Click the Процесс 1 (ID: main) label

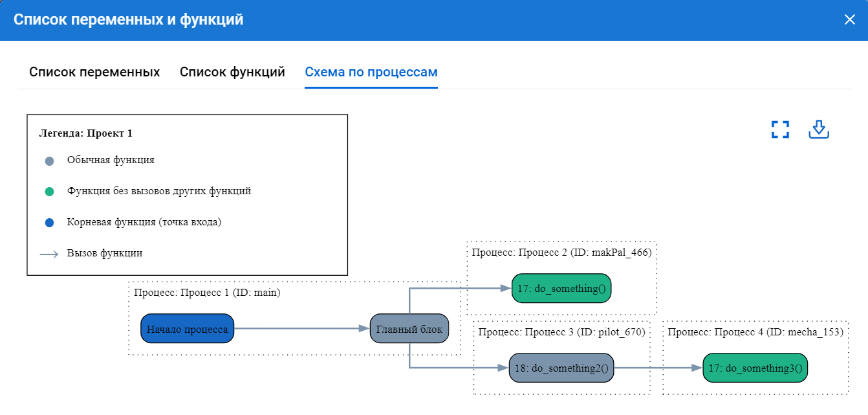tap(207, 293)
